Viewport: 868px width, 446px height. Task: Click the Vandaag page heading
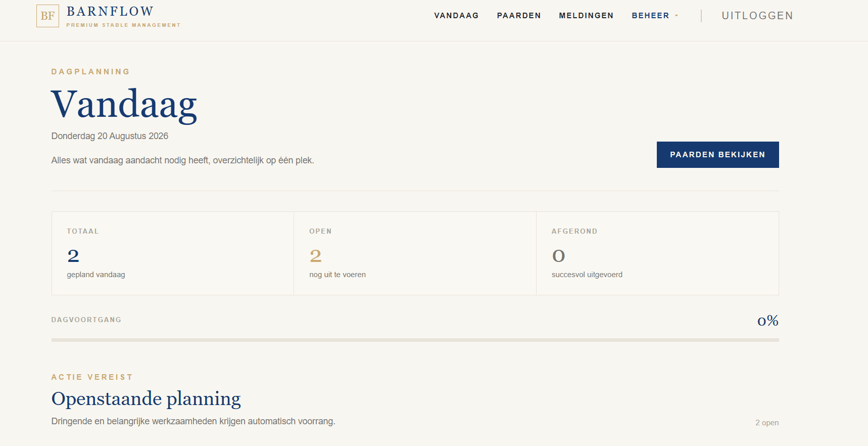point(124,105)
